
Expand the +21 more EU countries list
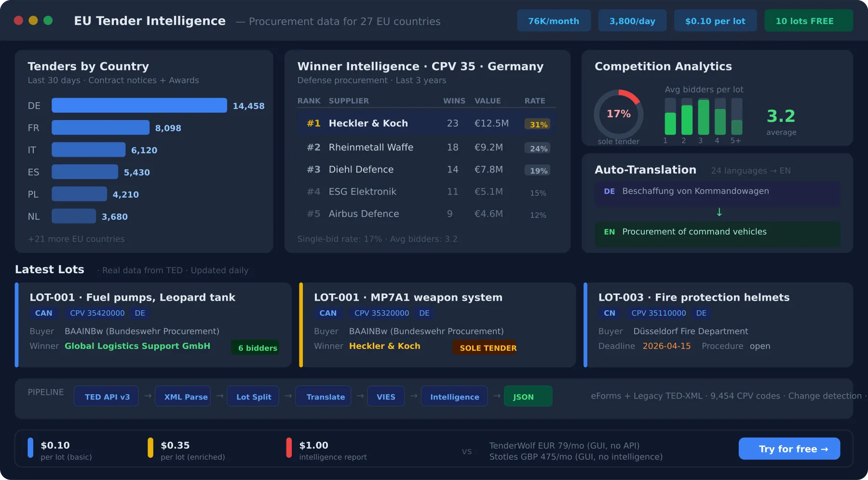click(x=76, y=239)
